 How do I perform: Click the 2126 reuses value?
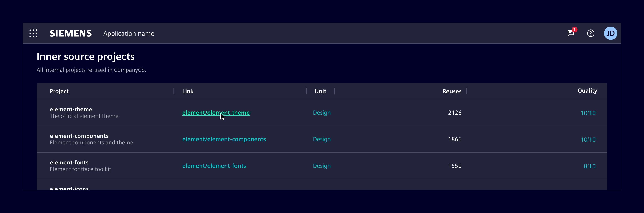pos(455,113)
